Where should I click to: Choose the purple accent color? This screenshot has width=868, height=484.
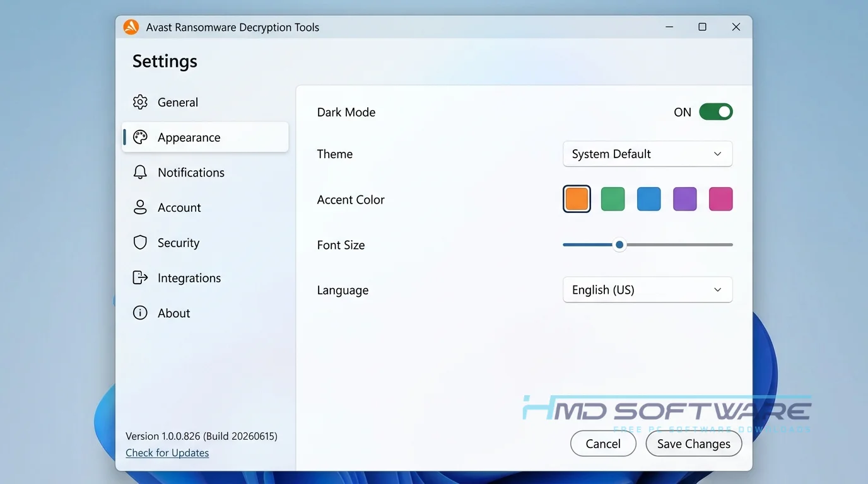685,199
